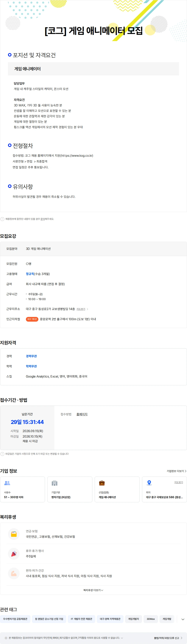Click the 산업(업종) briefcase icon

(x=102, y=483)
